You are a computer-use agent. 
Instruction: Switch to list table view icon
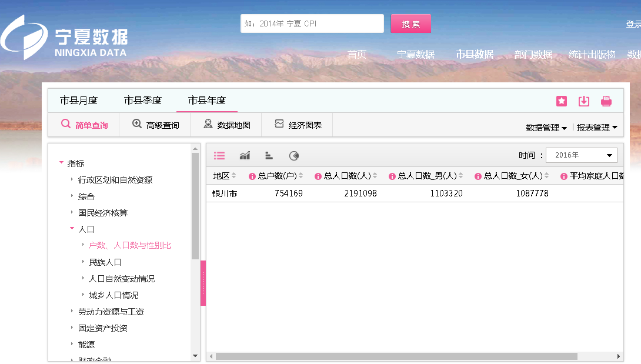click(x=219, y=155)
